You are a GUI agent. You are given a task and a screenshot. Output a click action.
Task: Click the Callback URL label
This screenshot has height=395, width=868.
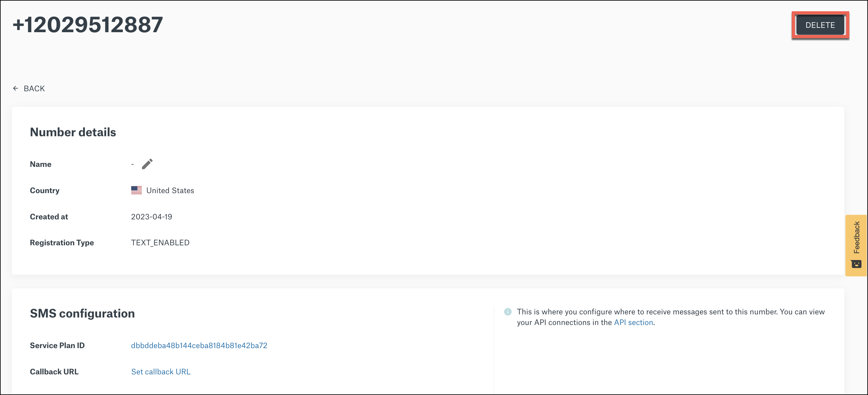[54, 372]
